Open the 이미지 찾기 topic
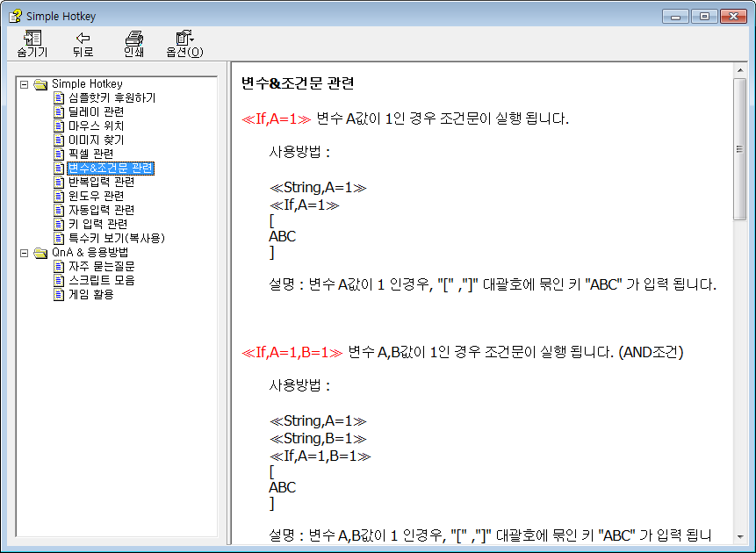Screen dimensions: 756x553 tap(96, 140)
